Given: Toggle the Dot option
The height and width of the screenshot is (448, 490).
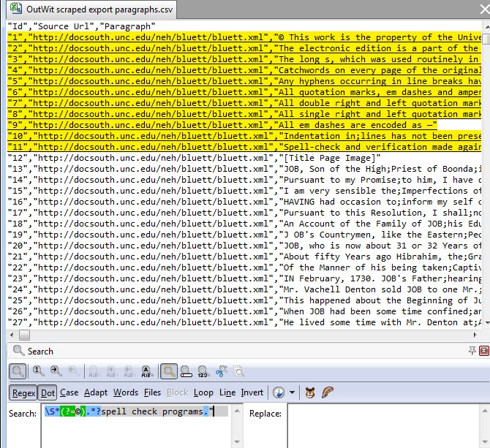Looking at the screenshot, I should point(48,392).
